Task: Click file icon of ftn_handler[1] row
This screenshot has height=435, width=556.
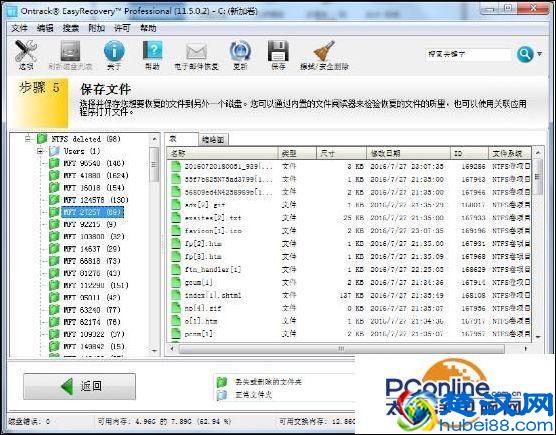Action: (x=176, y=269)
